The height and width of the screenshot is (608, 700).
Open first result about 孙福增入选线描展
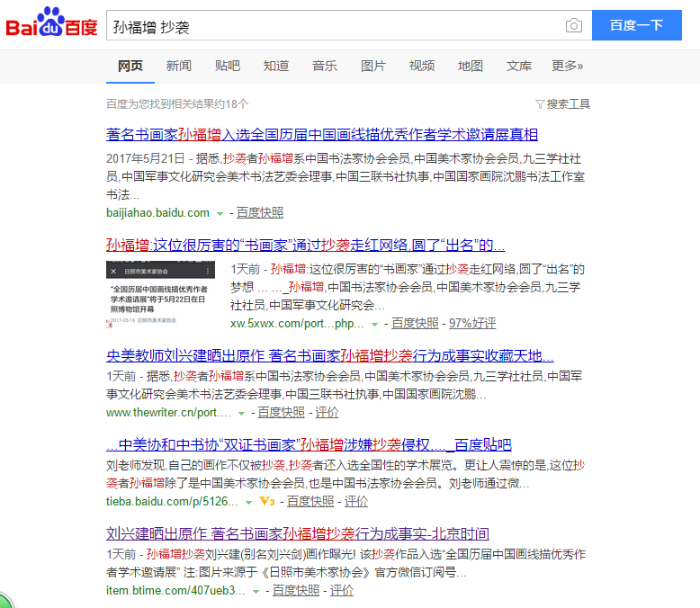click(321, 135)
